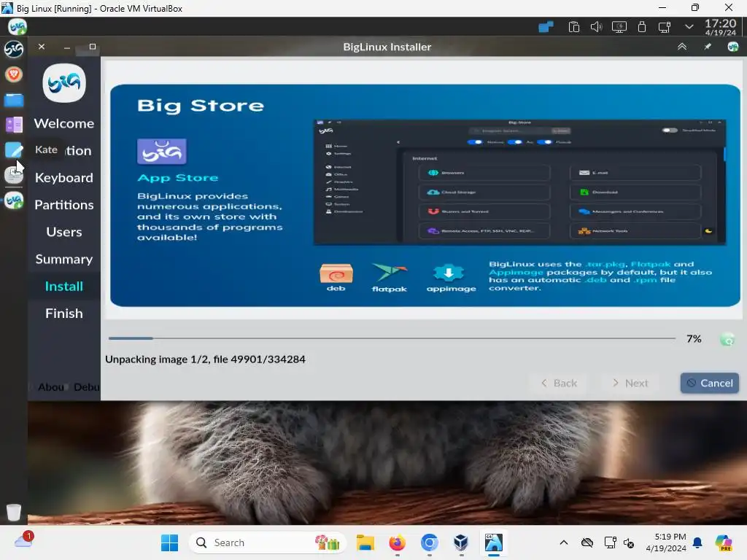Image resolution: width=747 pixels, height=560 pixels.
Task: Open Firefox from the Windows taskbar
Action: (x=397, y=542)
